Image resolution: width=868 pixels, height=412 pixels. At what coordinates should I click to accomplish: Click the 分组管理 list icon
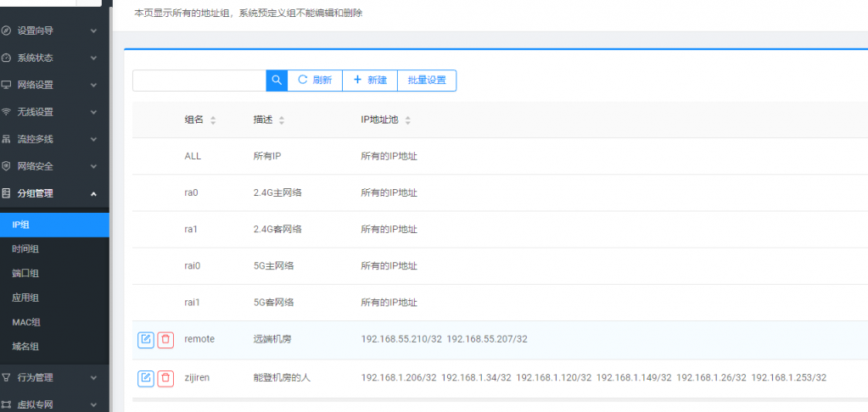(6, 193)
